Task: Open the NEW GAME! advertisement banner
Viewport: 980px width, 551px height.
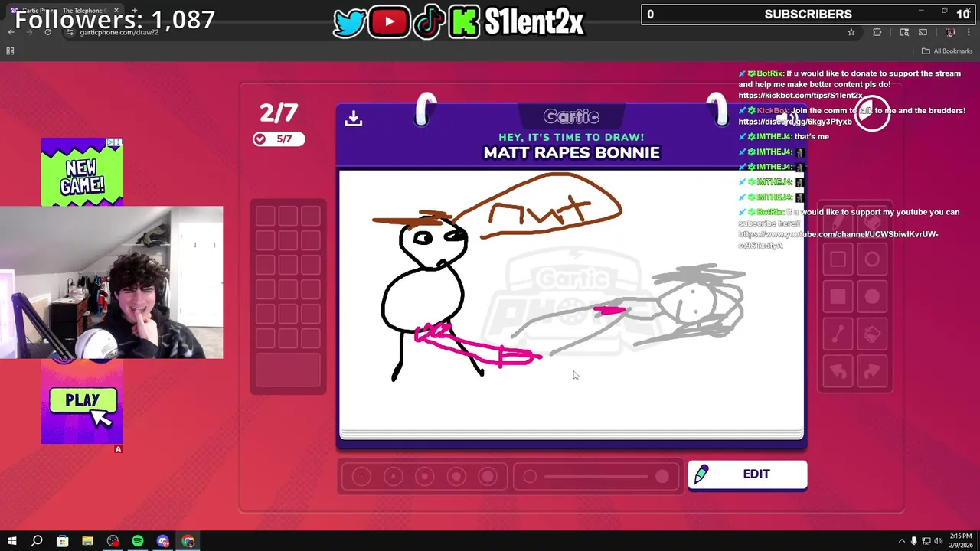Action: (81, 172)
